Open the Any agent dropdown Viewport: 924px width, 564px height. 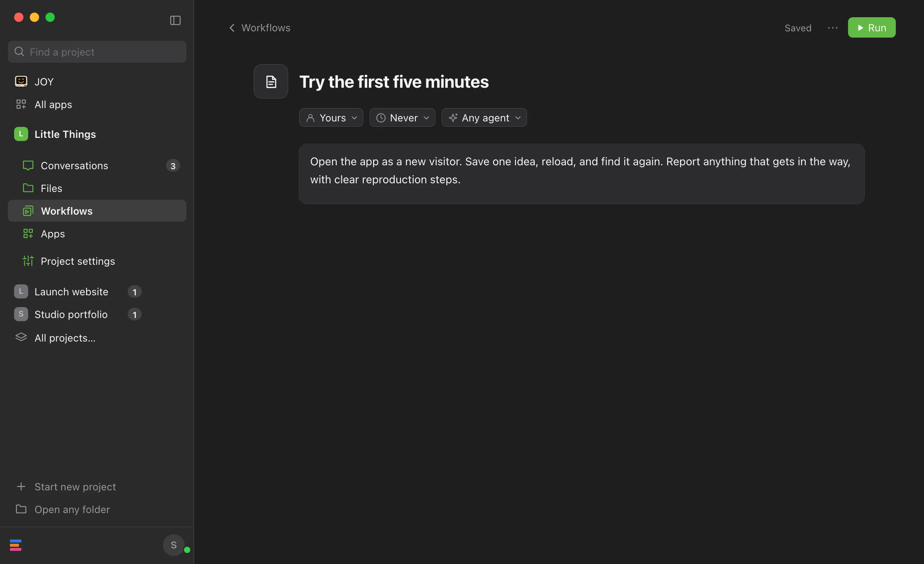click(x=484, y=117)
